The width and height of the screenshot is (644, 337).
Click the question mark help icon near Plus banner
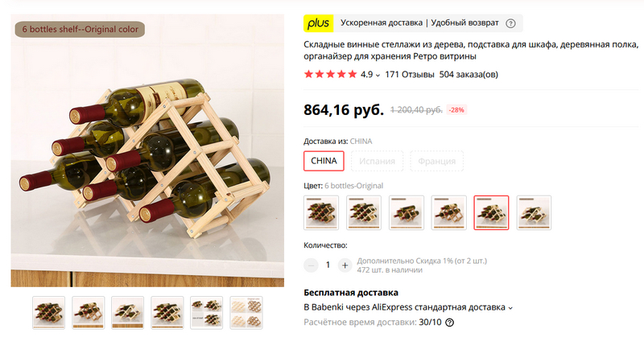pyautogui.click(x=510, y=23)
